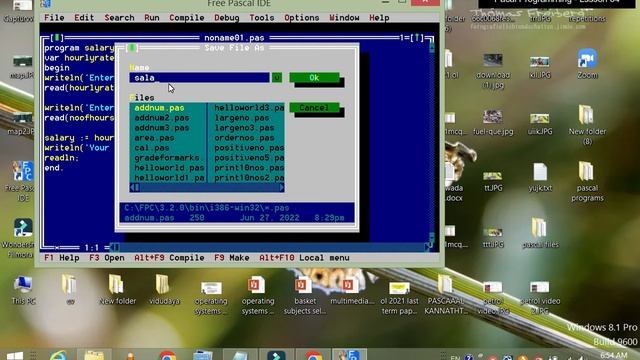Image resolution: width=640 pixels, height=360 pixels.
Task: Select addnum.pas in the Files list
Action: (x=159, y=108)
